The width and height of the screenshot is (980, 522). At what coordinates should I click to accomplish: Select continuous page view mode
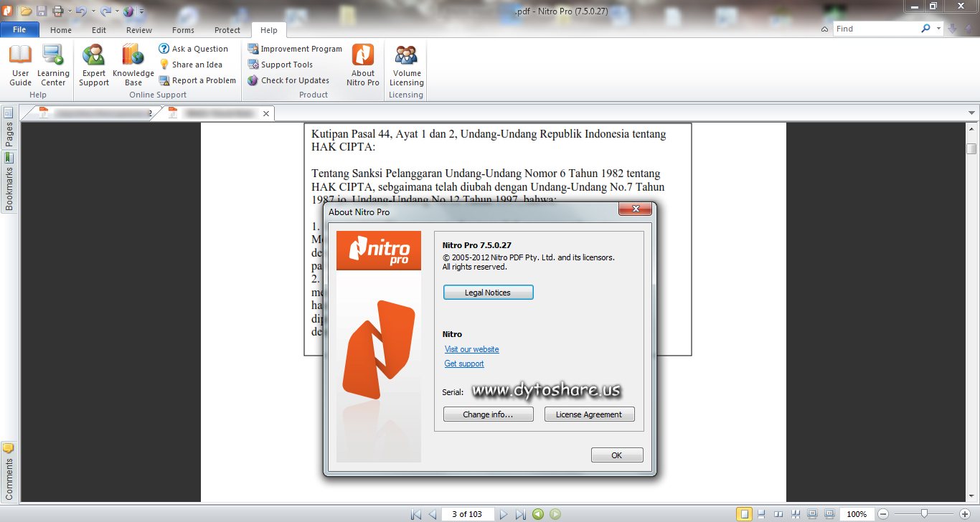(x=761, y=514)
